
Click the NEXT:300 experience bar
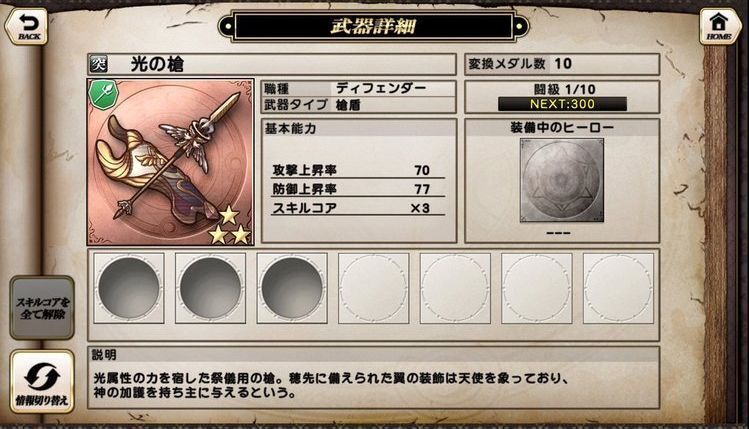pos(562,104)
